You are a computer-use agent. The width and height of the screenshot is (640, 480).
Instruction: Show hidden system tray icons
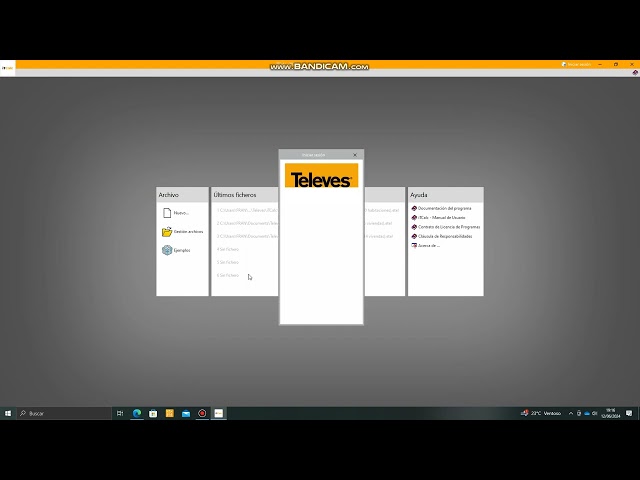[x=571, y=413]
